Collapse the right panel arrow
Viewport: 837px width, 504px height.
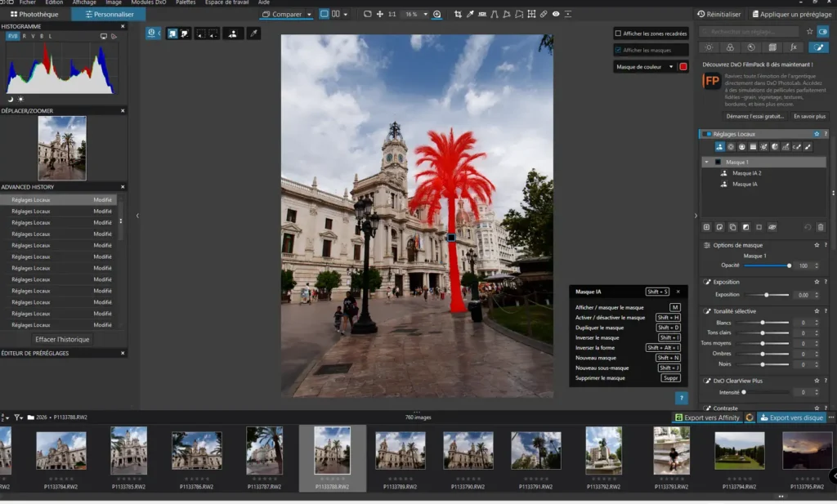tap(696, 216)
